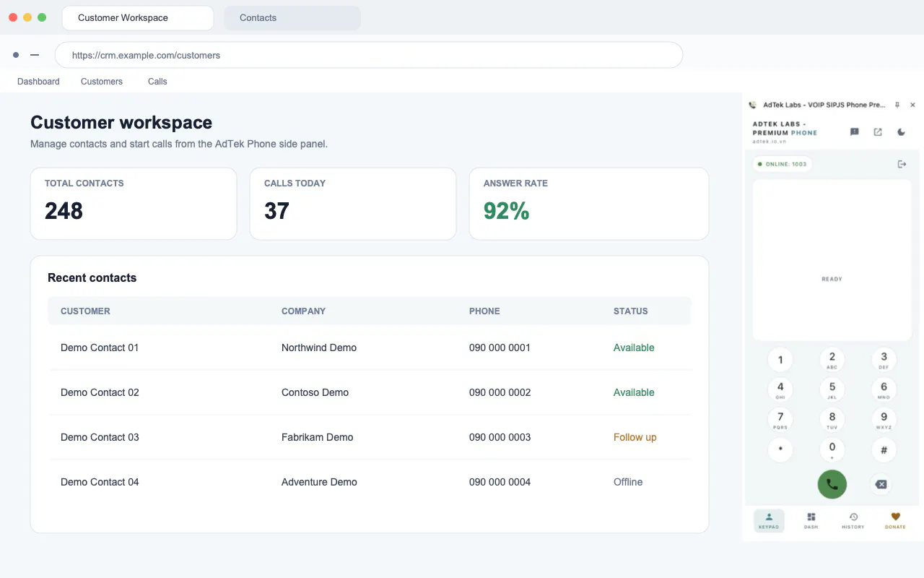
Task: Click the Answer Rate 92% card
Action: coord(589,204)
